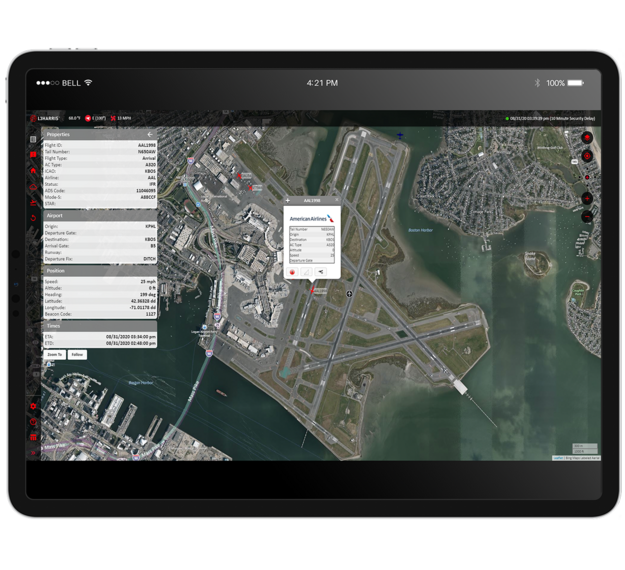Zoom out with the minus map button
Screen dimensions: 625x570
tap(587, 217)
